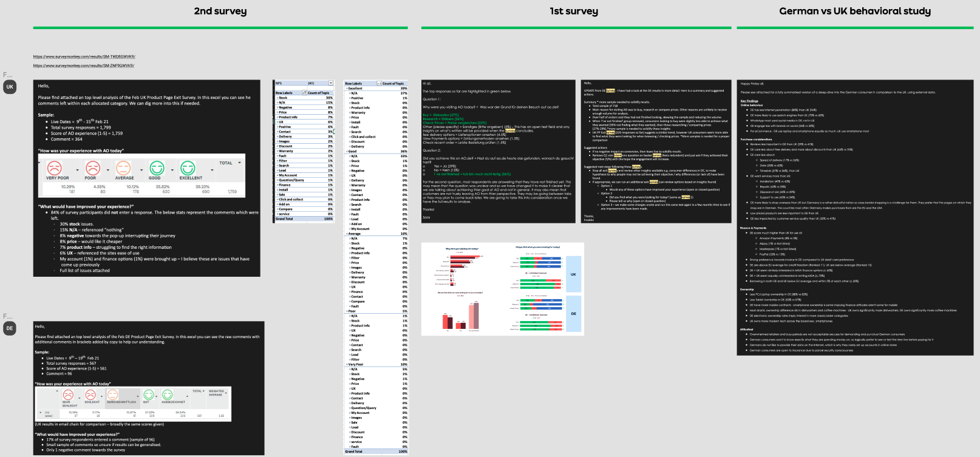Open the NPS (All) filter dropdown
The height and width of the screenshot is (457, 980).
331,83
